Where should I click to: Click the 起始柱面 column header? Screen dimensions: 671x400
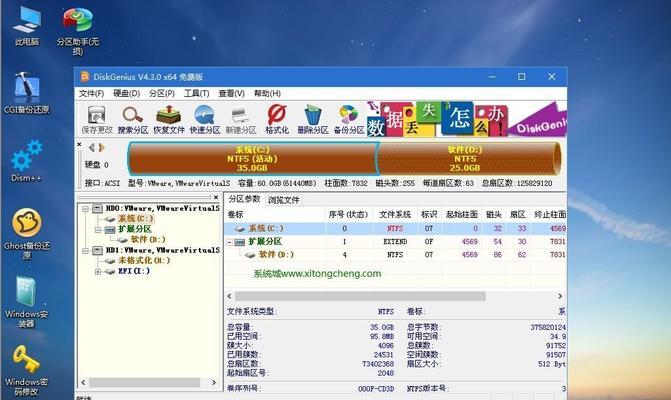point(462,215)
